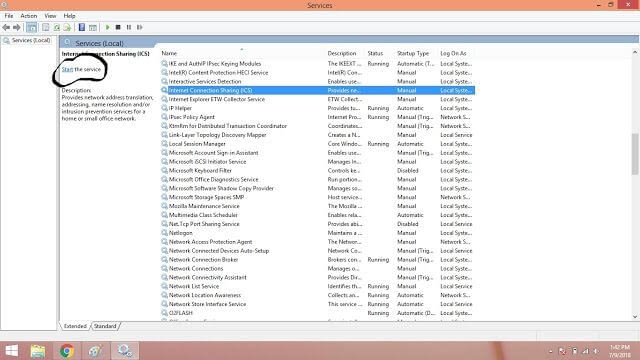Image resolution: width=640 pixels, height=360 pixels.
Task: Open File Explorer from the taskbar
Action: coord(38,351)
